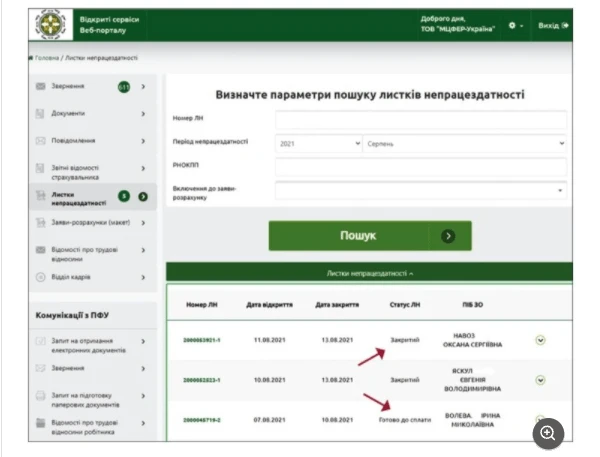The height and width of the screenshot is (457, 600).
Task: Open sick leave number 2000045719-2
Action: point(202,420)
